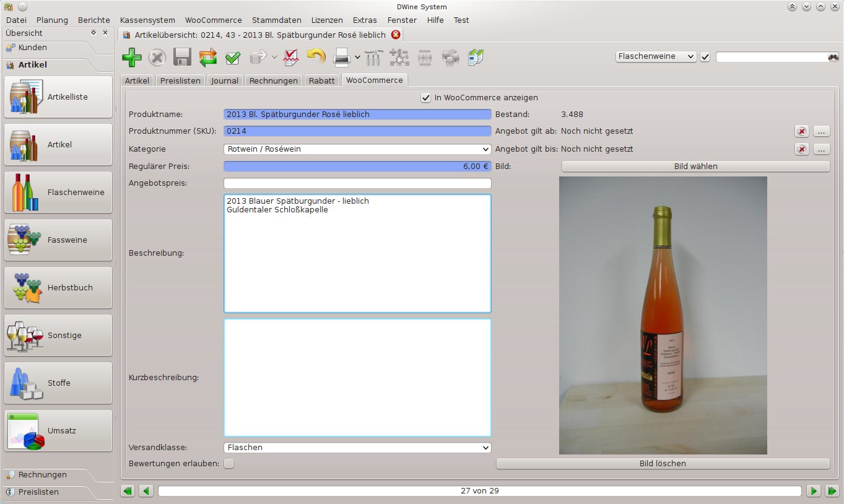Open Umsatz chart in sidebar

click(58, 431)
